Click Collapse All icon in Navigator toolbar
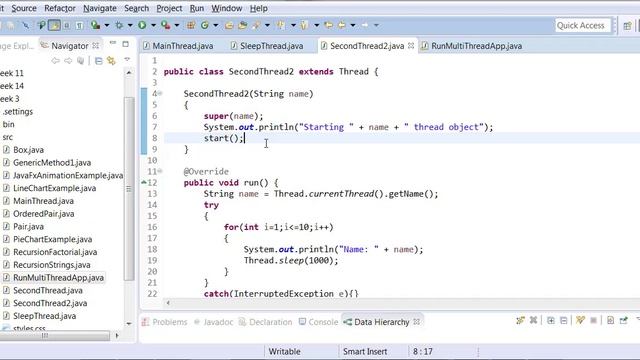Image resolution: width=640 pixels, height=360 pixels. tap(98, 61)
